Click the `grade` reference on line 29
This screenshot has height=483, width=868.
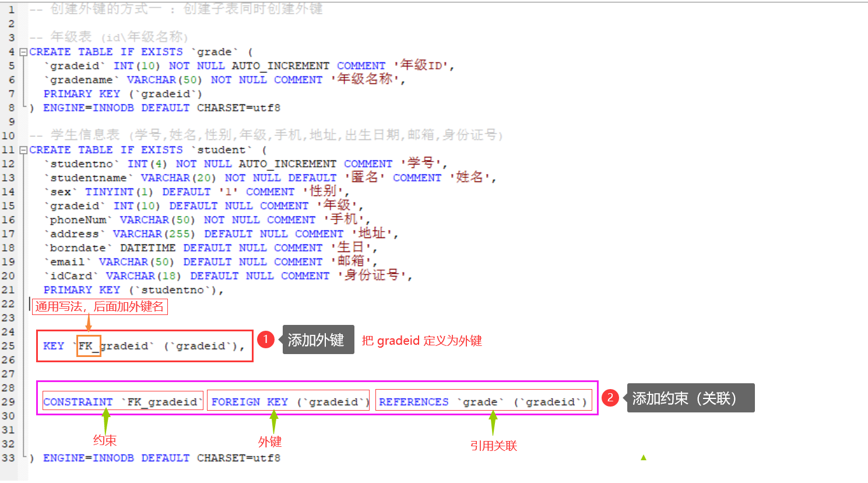click(480, 402)
